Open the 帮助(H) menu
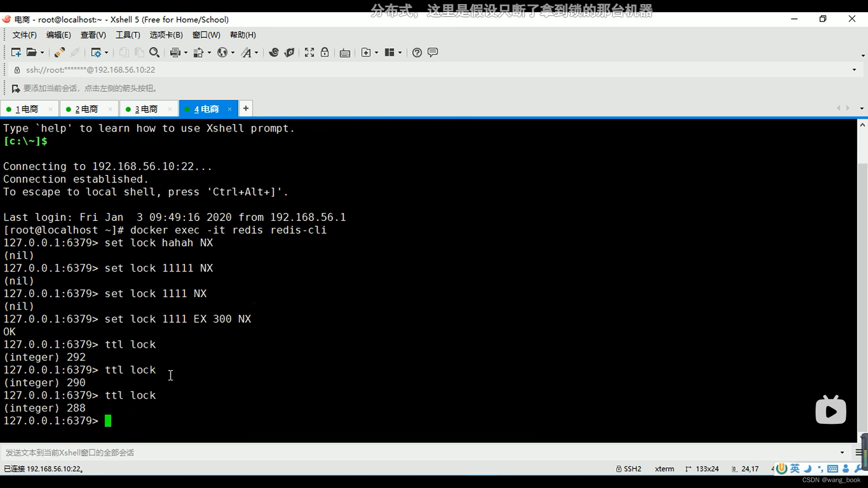868x488 pixels. (243, 35)
